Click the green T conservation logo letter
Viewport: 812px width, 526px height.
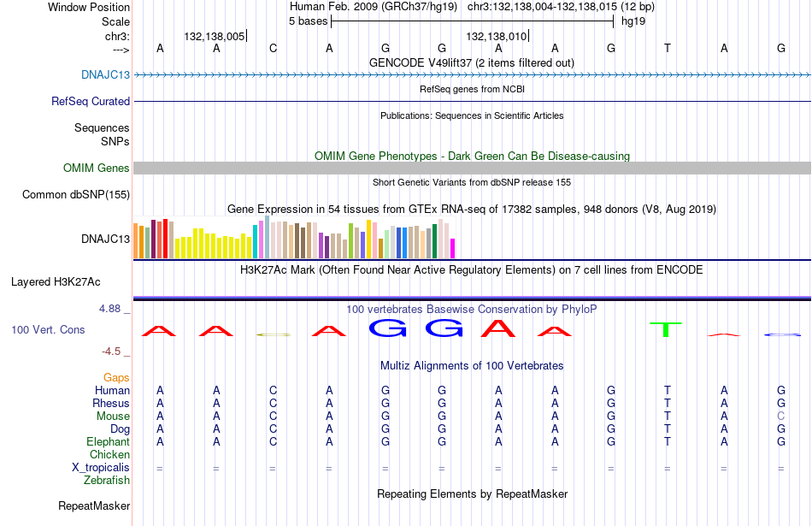(x=666, y=329)
